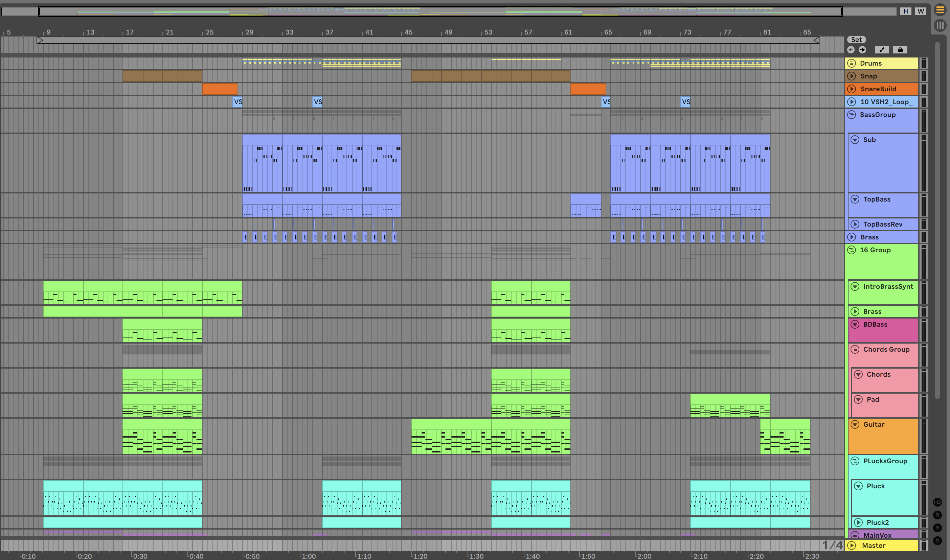This screenshot has width=950, height=560.
Task: Toggle the Mixer (M) section visibility
Action: (937, 528)
